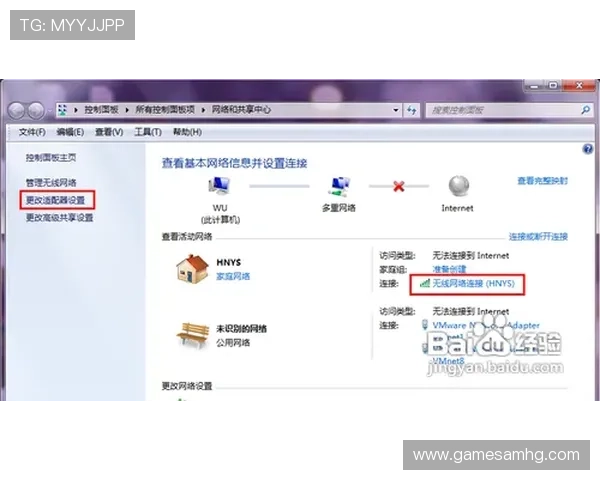The height and width of the screenshot is (480, 600).
Task: Open help via the blue question mark icon
Action: 587,149
